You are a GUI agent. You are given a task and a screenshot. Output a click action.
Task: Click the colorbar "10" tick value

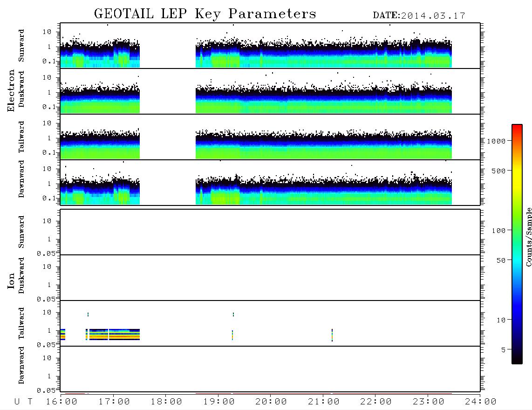tap(501, 320)
